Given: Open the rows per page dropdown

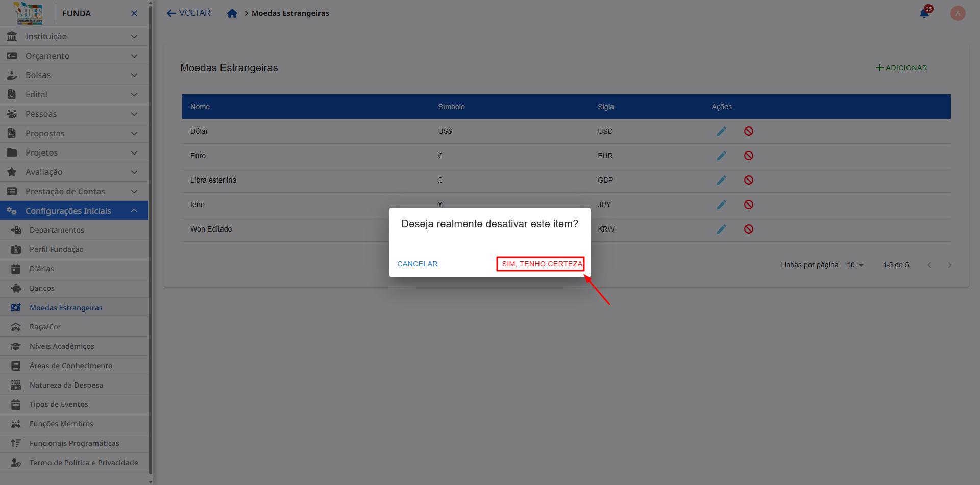Looking at the screenshot, I should [x=855, y=265].
